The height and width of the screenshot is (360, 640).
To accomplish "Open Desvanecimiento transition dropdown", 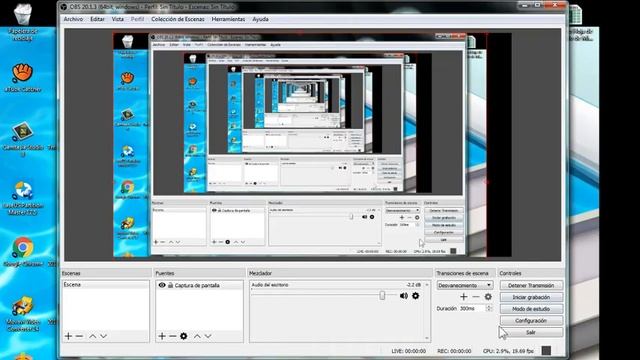I will 465,285.
